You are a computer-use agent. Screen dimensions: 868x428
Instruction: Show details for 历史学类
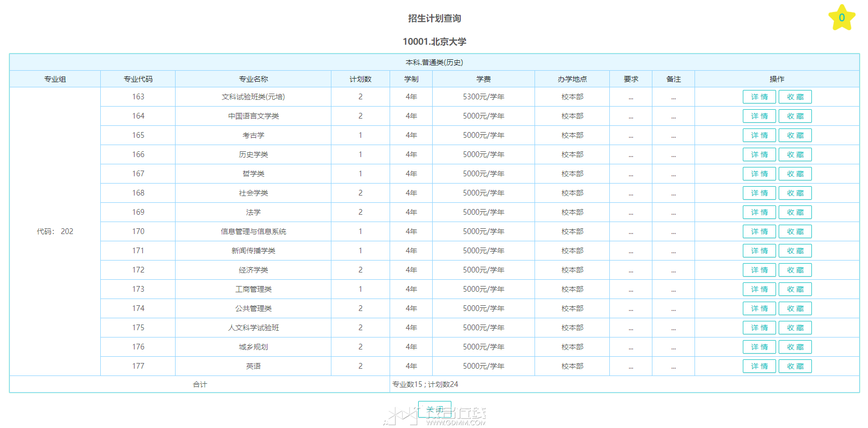pyautogui.click(x=759, y=154)
